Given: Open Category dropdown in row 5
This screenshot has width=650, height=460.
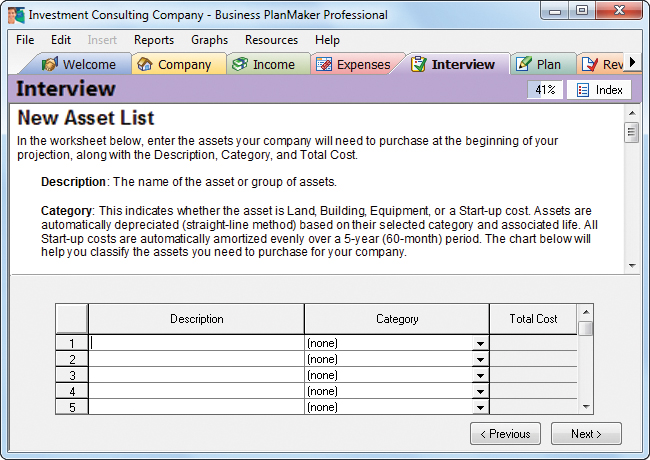Looking at the screenshot, I should pyautogui.click(x=480, y=407).
